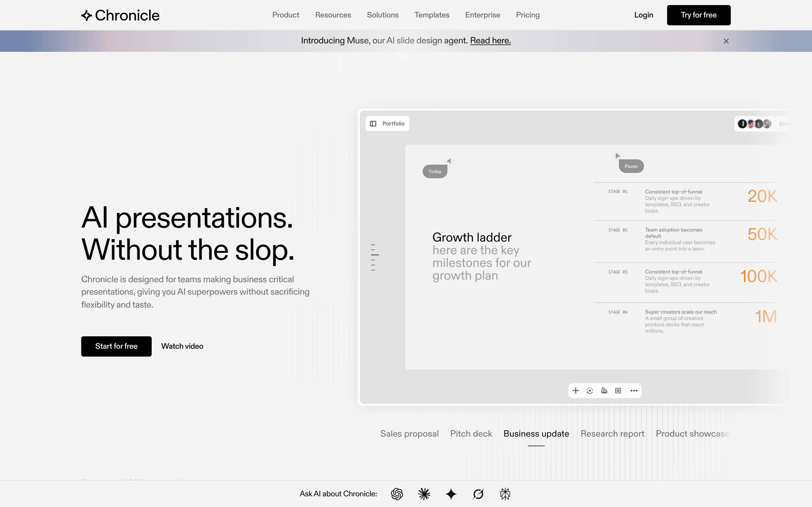Follow the Read here link in banner
812x507 pixels.
pos(490,41)
